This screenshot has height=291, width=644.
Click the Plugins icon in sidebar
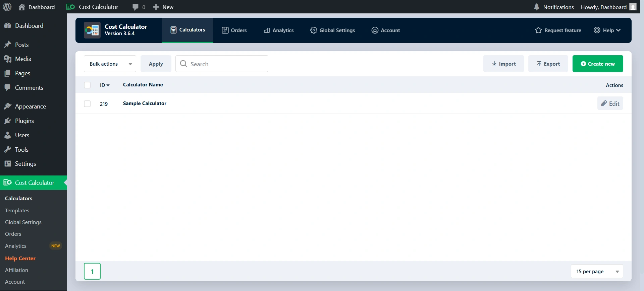[x=7, y=121]
